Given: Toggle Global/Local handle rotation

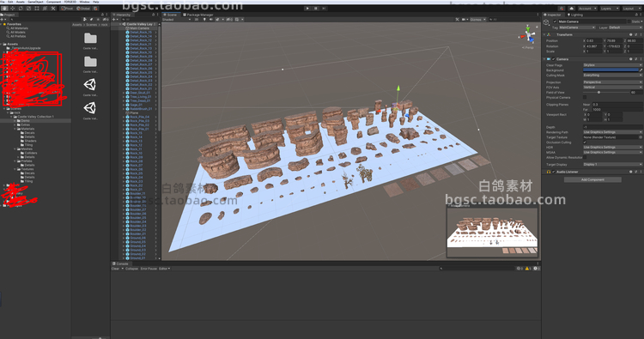Looking at the screenshot, I should (x=83, y=9).
